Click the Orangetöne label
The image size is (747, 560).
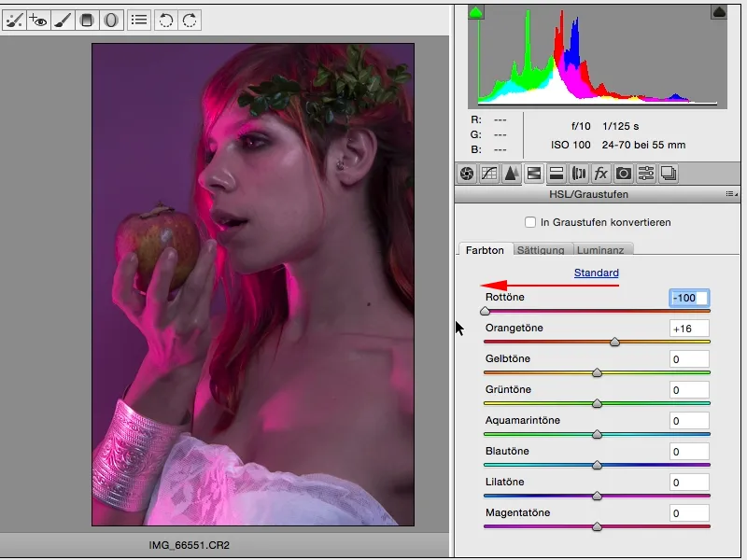(514, 329)
